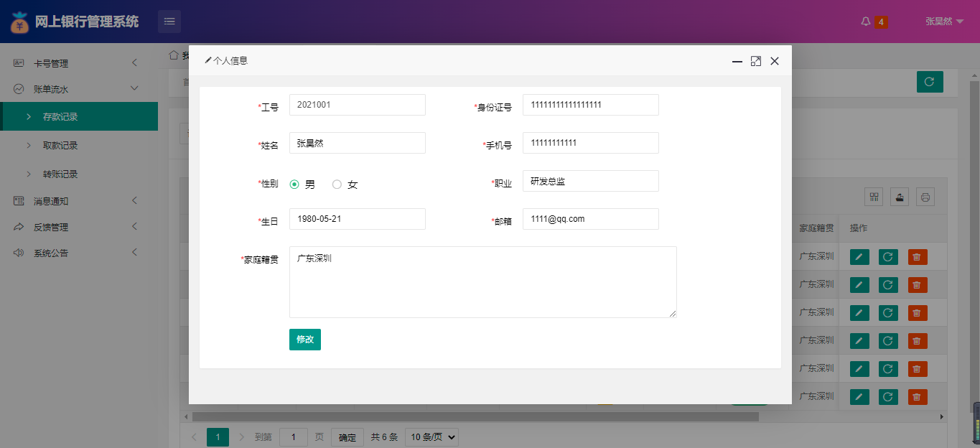This screenshot has width=980, height=448.
Task: Select the 女 gender radio button
Action: pyautogui.click(x=337, y=185)
